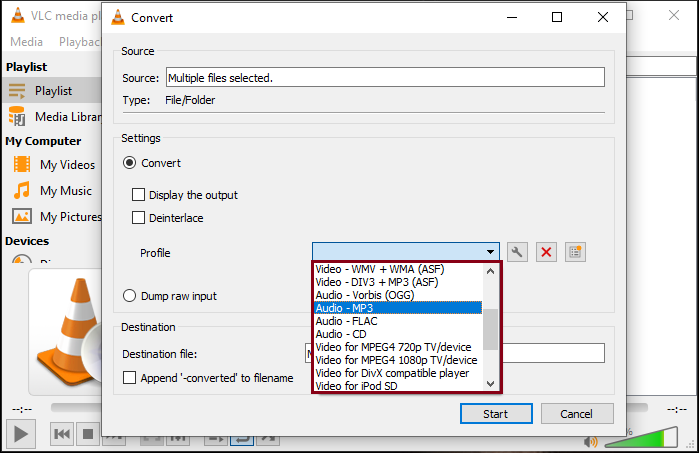Choose Video for iPod SD profile

click(x=398, y=385)
